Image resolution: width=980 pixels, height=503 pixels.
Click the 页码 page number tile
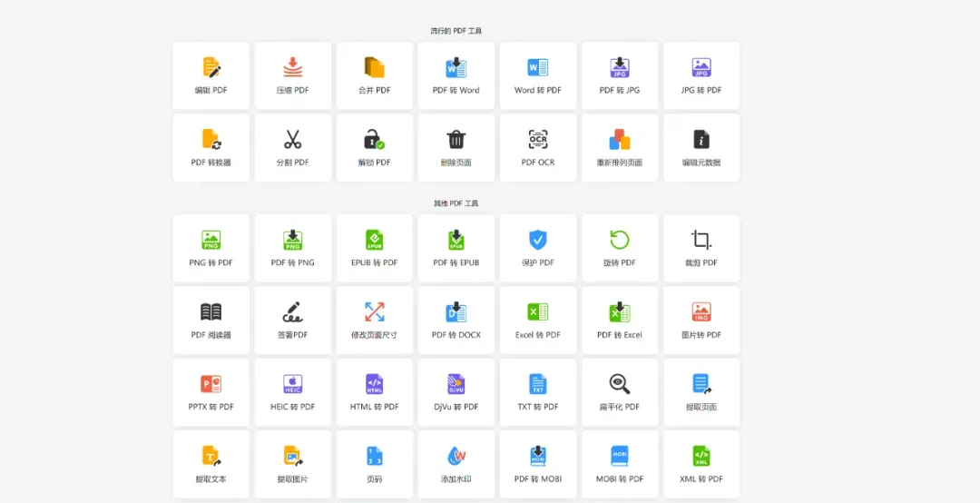click(x=374, y=464)
